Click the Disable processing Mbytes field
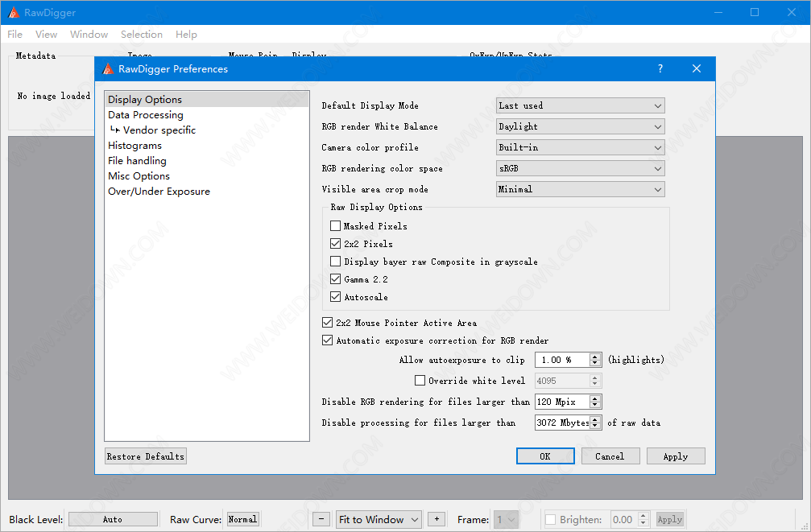Image resolution: width=811 pixels, height=532 pixels. pyautogui.click(x=562, y=423)
